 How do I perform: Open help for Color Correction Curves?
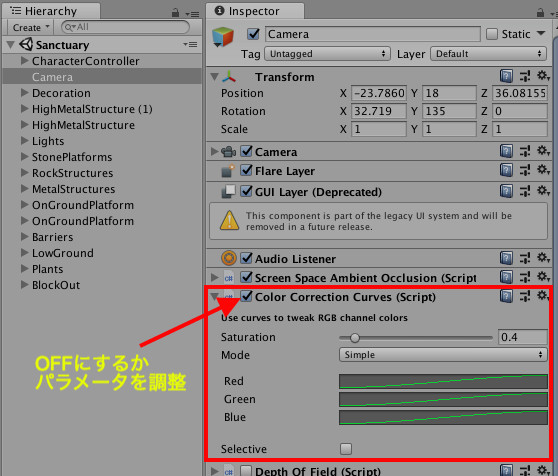tap(506, 296)
